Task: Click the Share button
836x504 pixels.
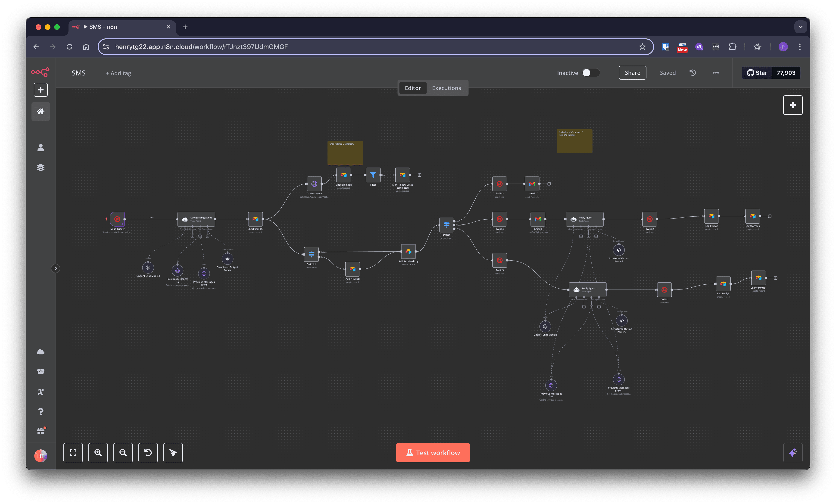Action: point(632,73)
